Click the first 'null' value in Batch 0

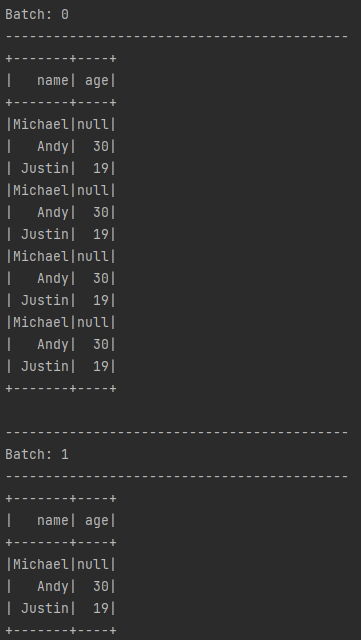coord(93,124)
